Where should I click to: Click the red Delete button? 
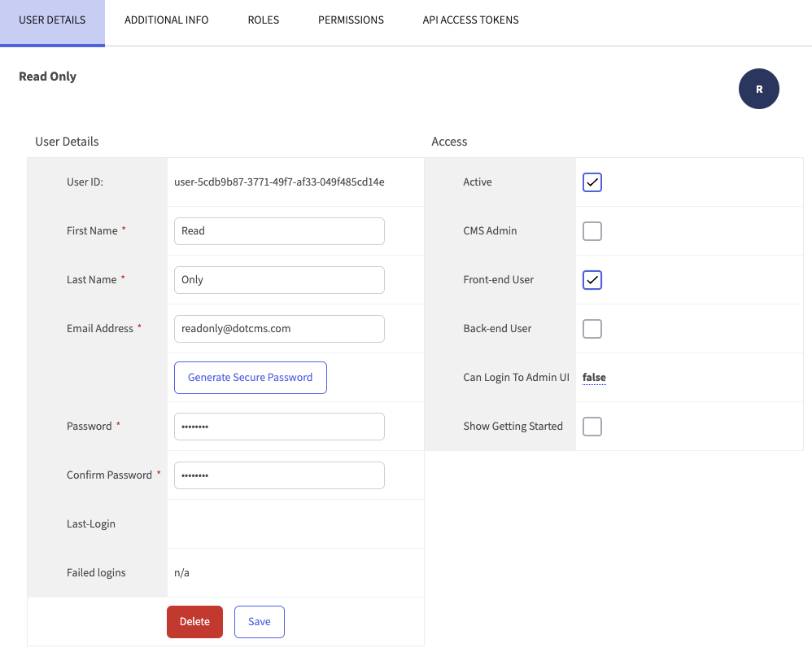(194, 622)
